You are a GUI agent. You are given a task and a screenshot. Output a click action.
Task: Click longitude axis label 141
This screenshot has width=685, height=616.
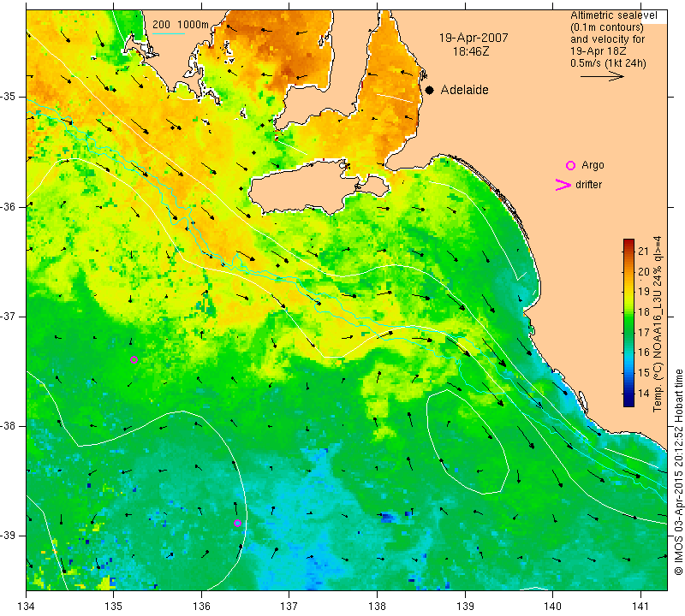point(640,606)
